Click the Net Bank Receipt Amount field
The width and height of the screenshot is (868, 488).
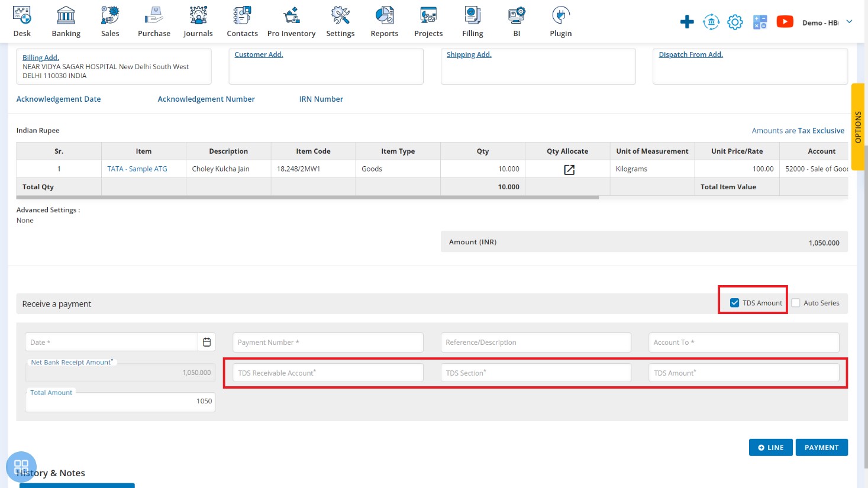[x=120, y=372]
